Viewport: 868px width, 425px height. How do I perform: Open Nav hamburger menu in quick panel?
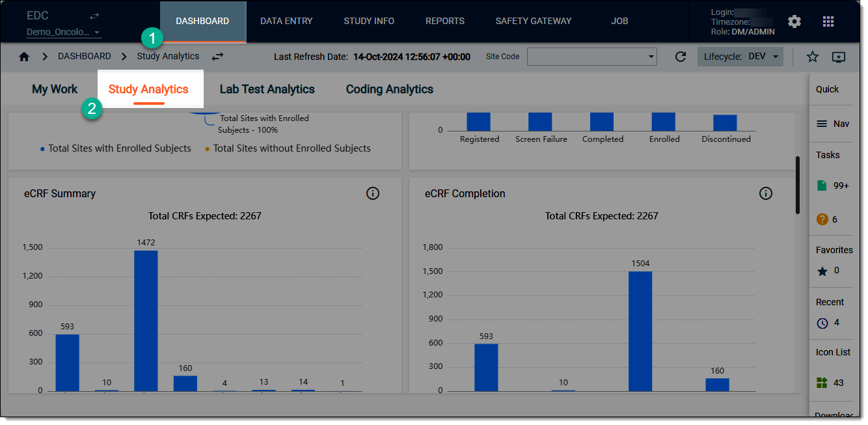(822, 124)
